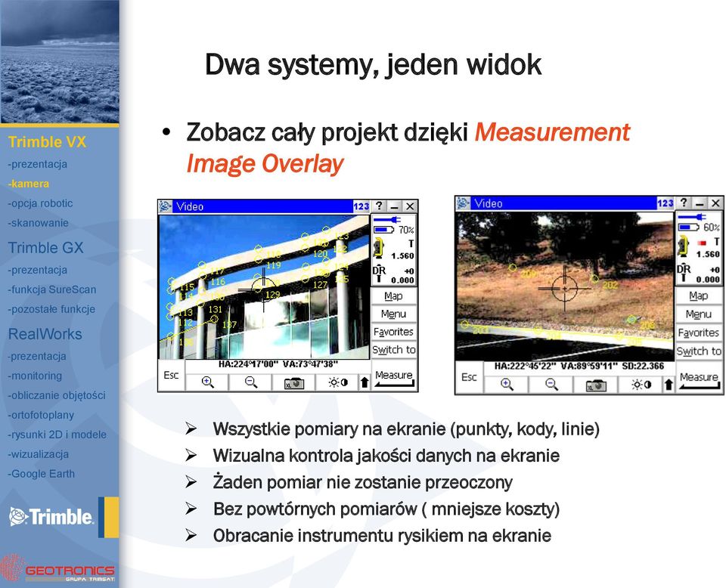Click the Geotronics logo at the bottom

[58, 568]
